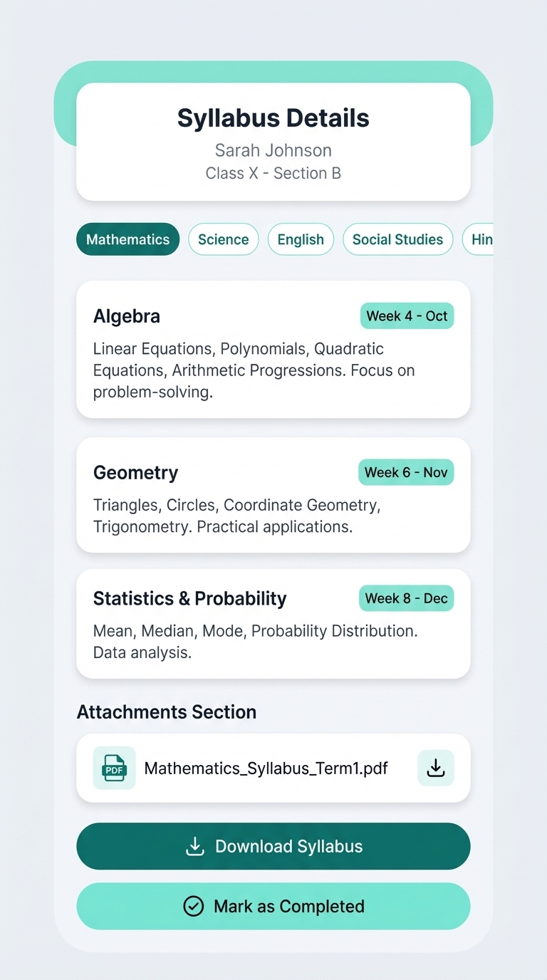Click the Week 4 - Oct badge
The width and height of the screenshot is (547, 980).
407,316
